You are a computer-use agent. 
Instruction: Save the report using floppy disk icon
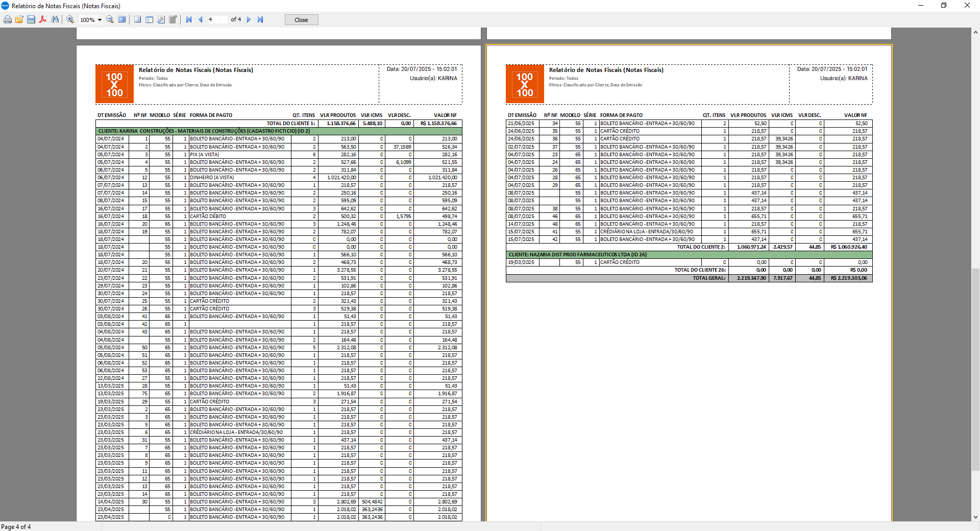click(31, 20)
